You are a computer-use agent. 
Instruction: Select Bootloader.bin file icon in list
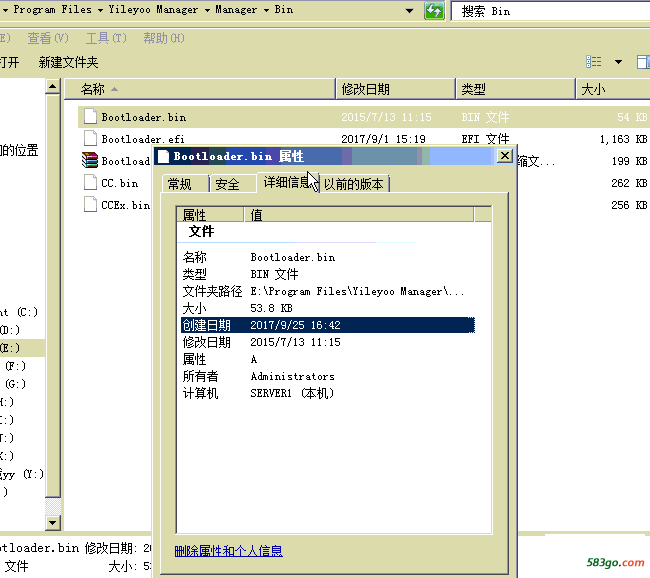pos(90,117)
